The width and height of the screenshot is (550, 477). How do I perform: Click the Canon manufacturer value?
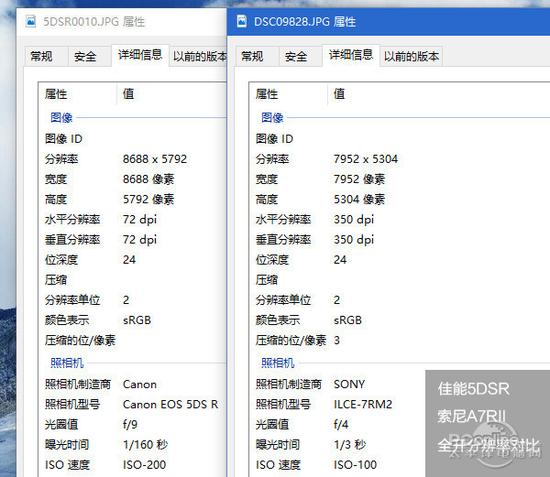140,384
